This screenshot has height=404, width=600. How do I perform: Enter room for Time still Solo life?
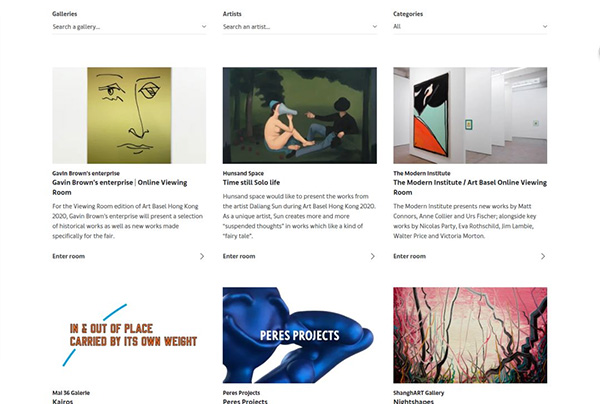239,256
